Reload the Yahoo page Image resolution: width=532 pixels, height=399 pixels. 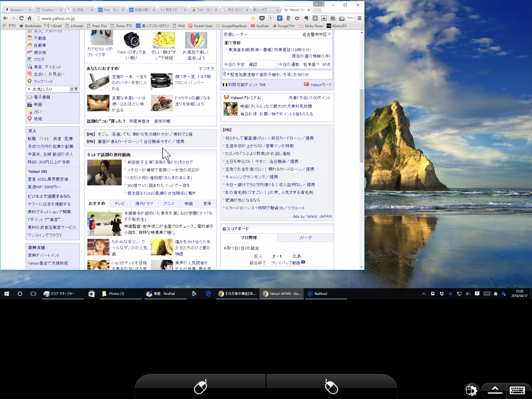point(22,18)
